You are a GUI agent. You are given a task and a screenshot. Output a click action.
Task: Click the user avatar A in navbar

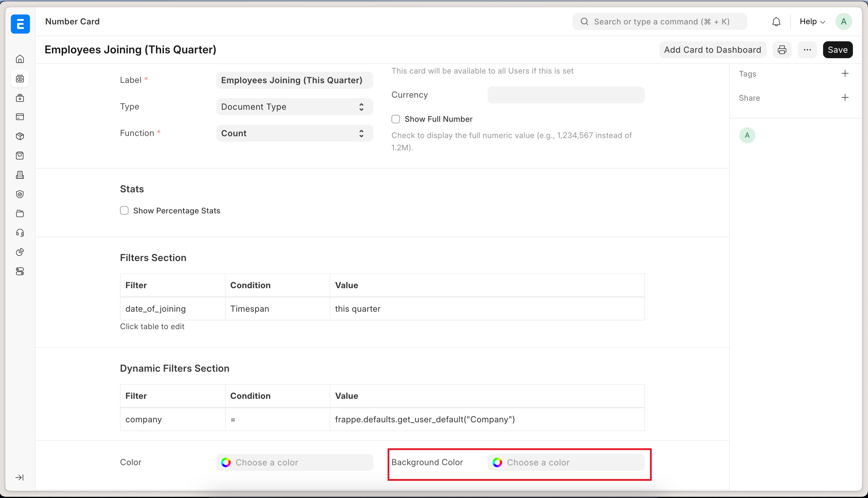(x=843, y=21)
